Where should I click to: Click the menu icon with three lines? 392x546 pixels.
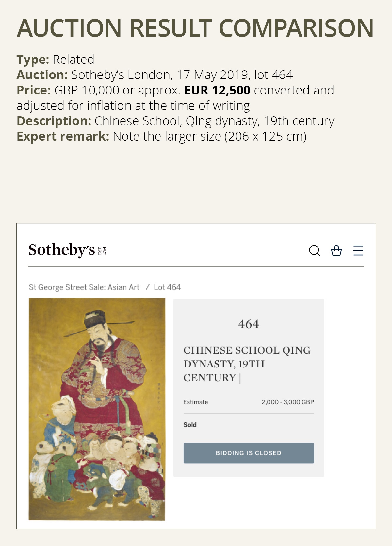coord(358,251)
